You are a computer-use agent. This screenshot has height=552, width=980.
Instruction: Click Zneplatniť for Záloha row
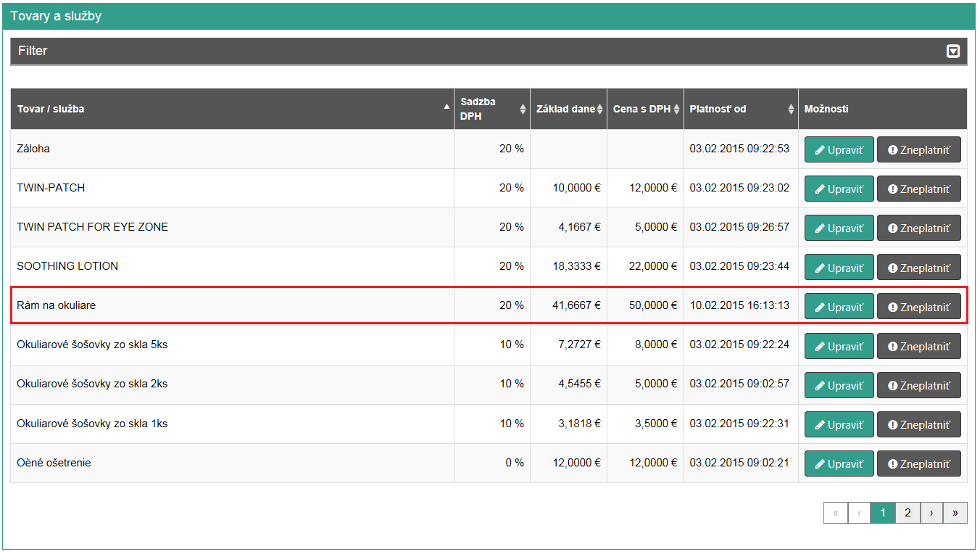[919, 149]
